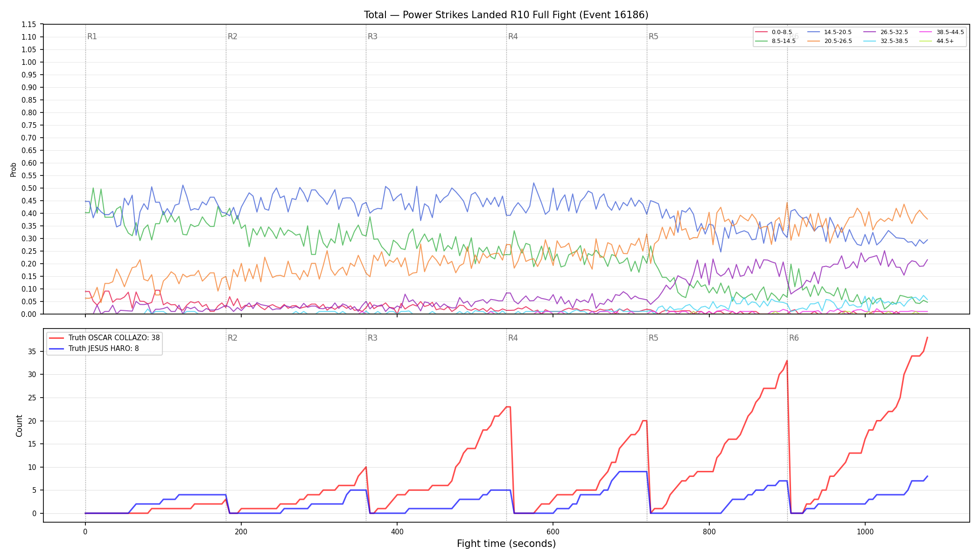Click the R5 round marker in the Prob chart
Viewport: 980px width, 560px height.
point(653,36)
